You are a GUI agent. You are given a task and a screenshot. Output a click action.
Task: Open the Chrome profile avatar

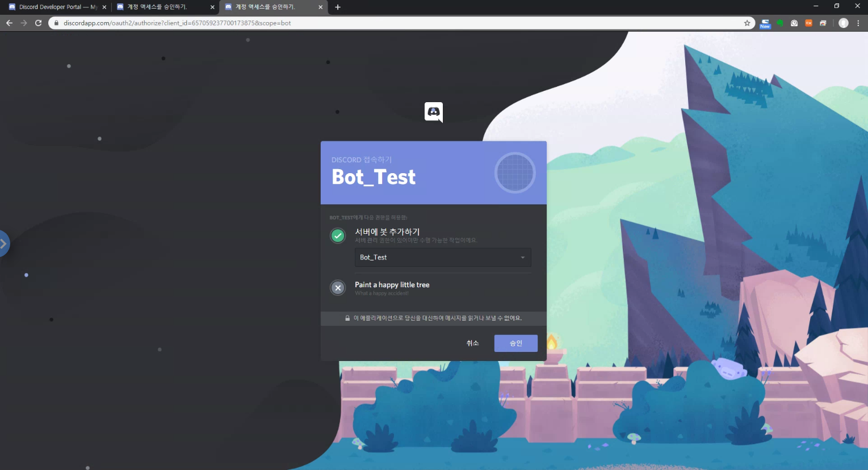click(844, 23)
